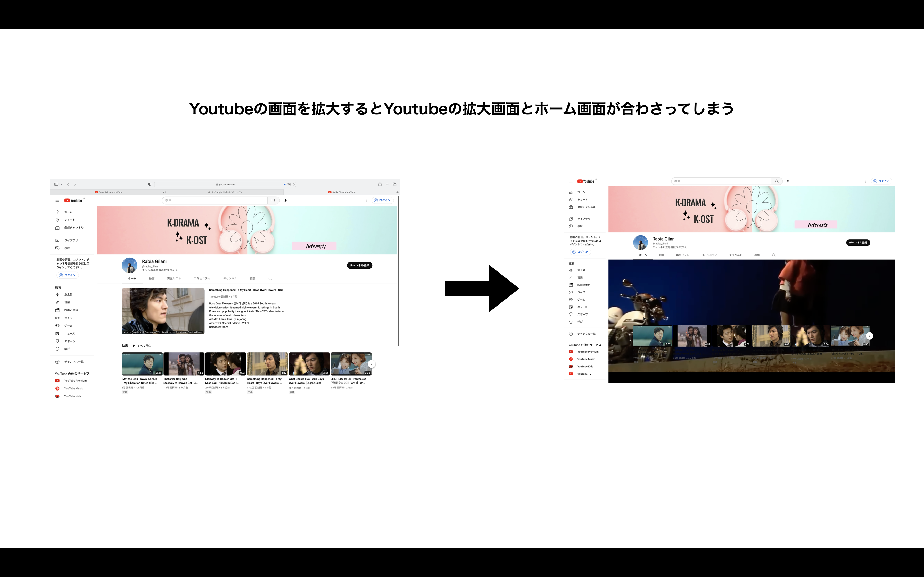This screenshot has height=577, width=924.
Task: Click Safari's sidebar toggle icon
Action: coord(56,184)
